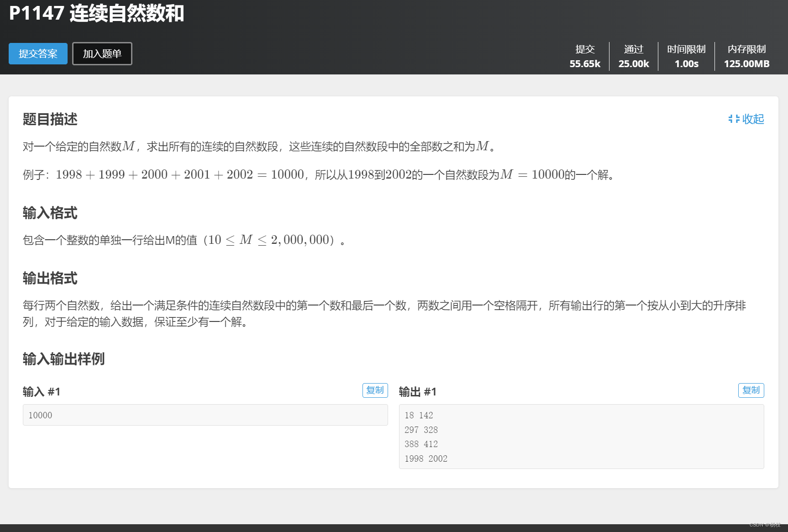788x532 pixels.
Task: Click the 复制 icon for 输出 #1
Action: click(x=751, y=390)
